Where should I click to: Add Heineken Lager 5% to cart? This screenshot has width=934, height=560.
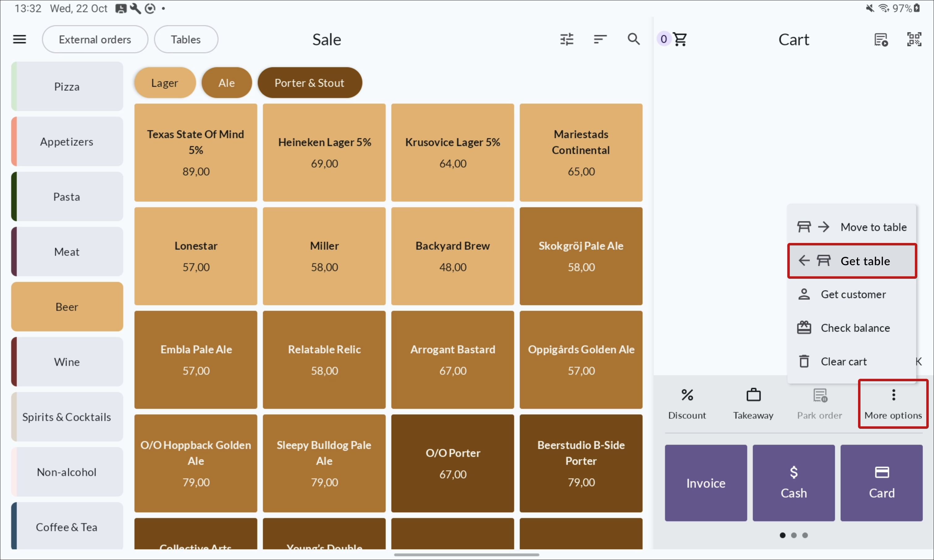(324, 153)
